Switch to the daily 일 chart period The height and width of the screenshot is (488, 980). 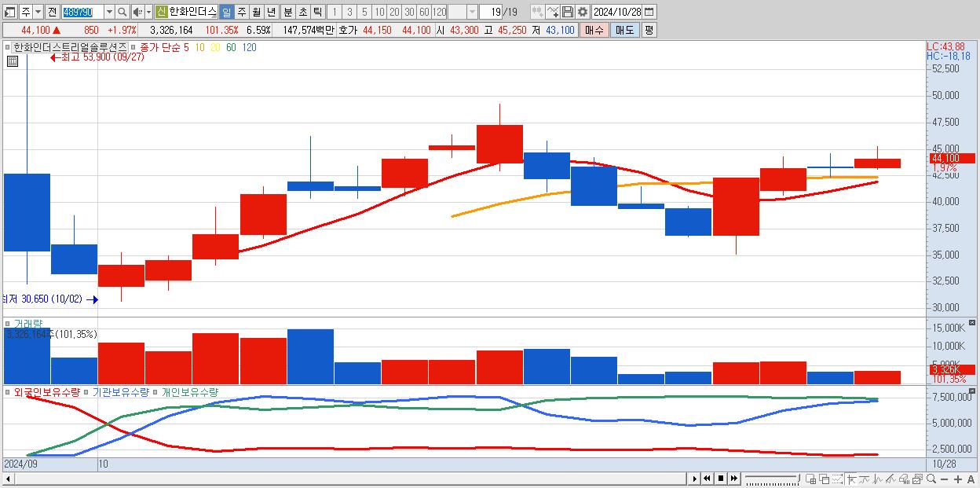226,12
